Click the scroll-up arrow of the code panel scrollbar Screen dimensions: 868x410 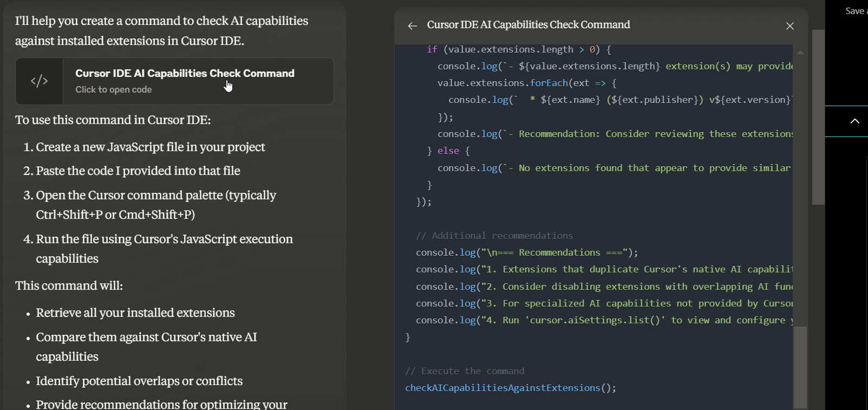tap(800, 53)
